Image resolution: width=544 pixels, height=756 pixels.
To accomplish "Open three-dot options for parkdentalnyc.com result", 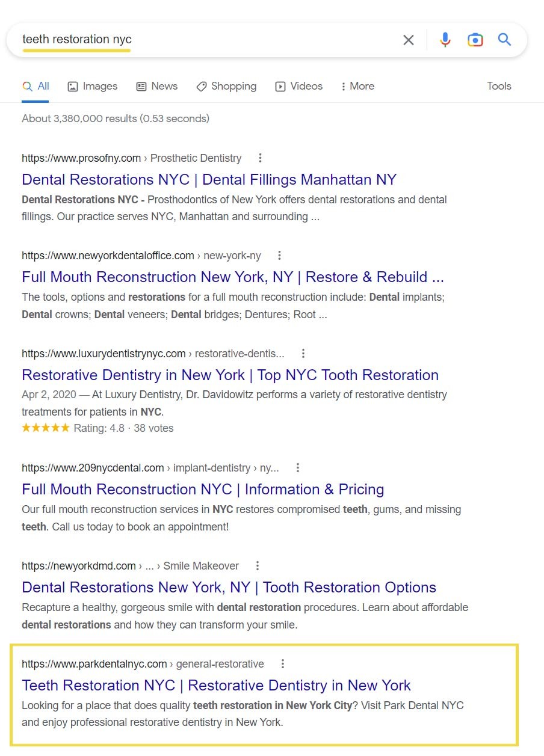I will pos(283,664).
